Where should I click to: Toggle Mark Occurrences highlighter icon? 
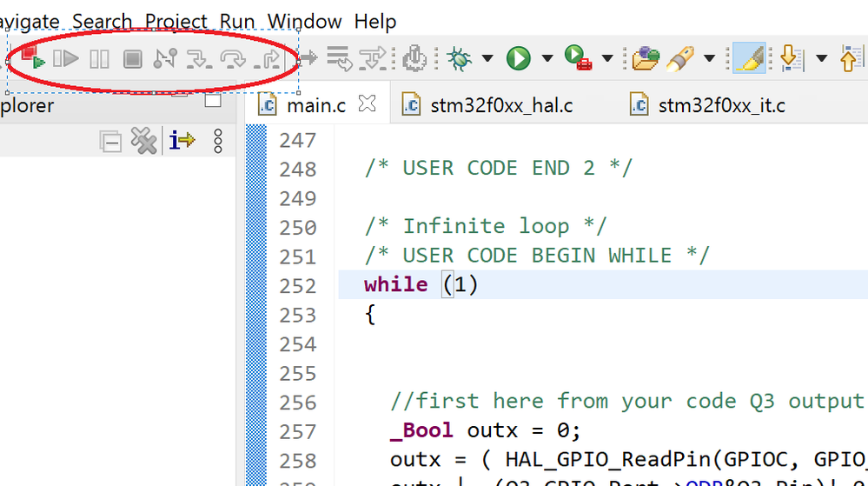750,58
